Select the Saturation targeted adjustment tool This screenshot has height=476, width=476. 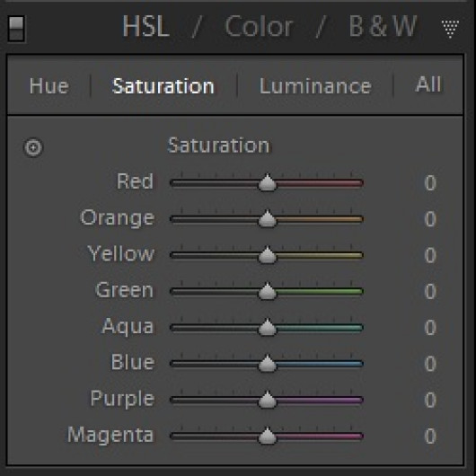pos(33,148)
